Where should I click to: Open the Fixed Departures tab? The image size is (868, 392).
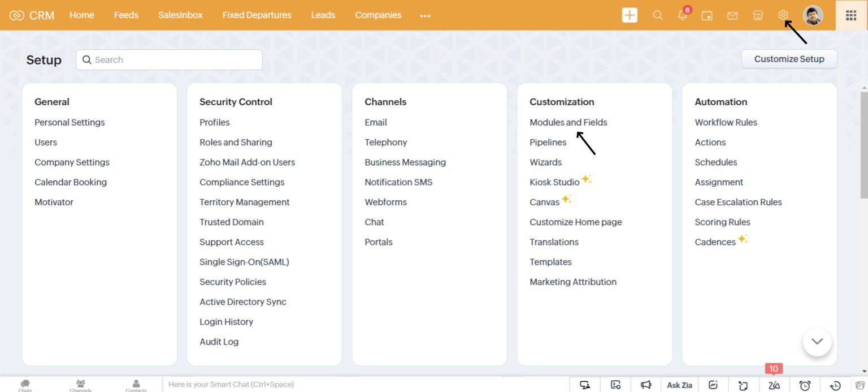pyautogui.click(x=257, y=15)
